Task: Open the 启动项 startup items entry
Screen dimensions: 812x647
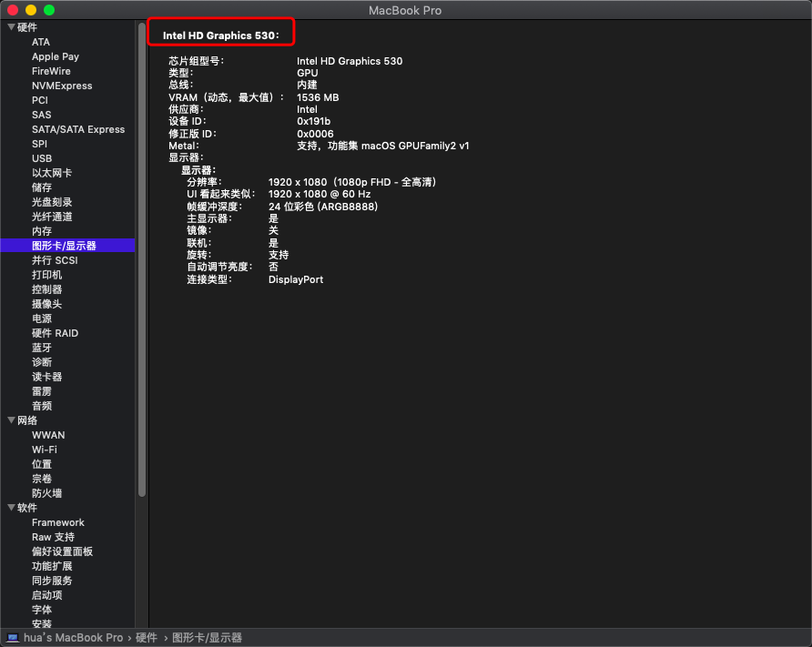Action: [47, 595]
